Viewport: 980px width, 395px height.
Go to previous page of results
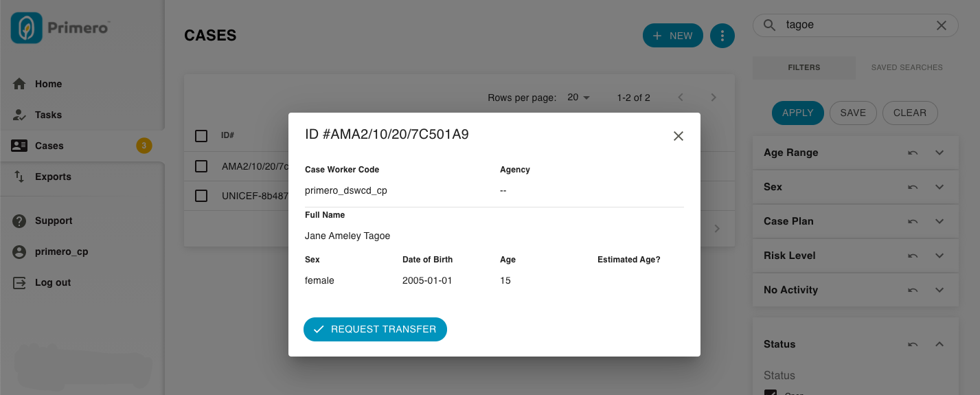pos(681,98)
